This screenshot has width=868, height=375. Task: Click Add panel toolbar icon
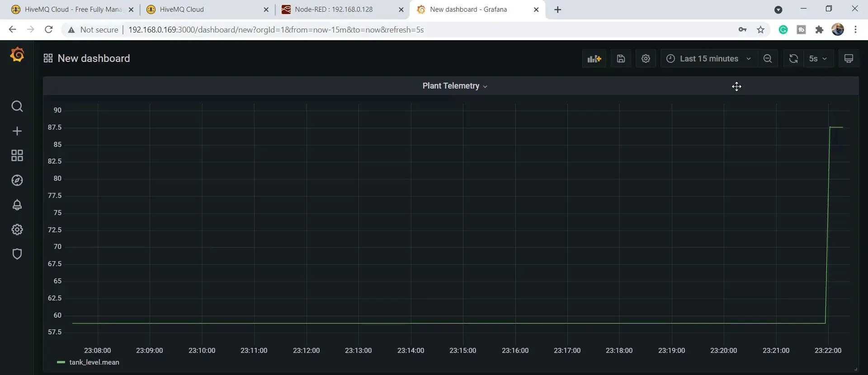click(x=594, y=59)
